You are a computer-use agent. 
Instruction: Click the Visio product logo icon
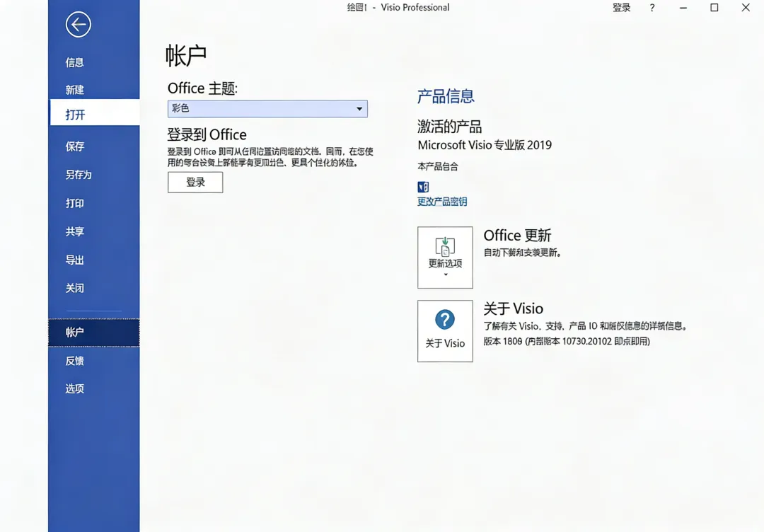click(x=423, y=187)
